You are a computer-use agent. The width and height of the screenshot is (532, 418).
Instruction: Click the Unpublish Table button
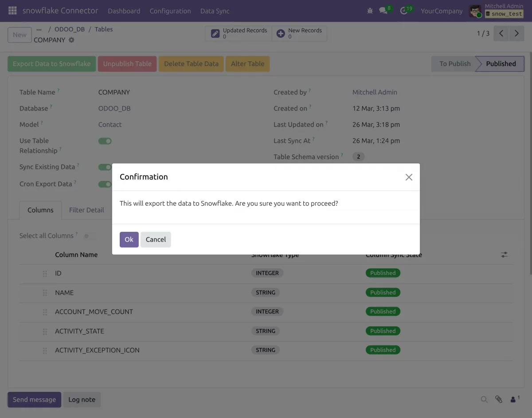click(x=127, y=63)
